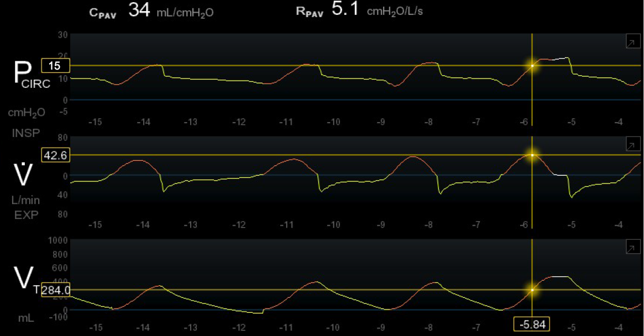Click the CPAV parameter label
The height and width of the screenshot is (336, 644).
coord(102,13)
